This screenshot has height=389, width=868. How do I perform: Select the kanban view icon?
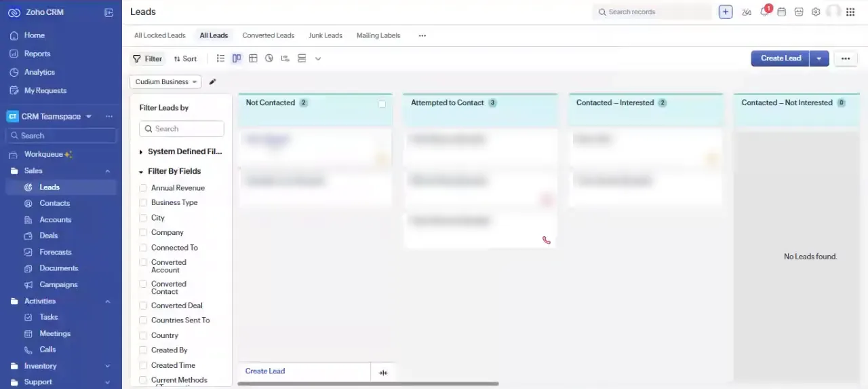237,58
